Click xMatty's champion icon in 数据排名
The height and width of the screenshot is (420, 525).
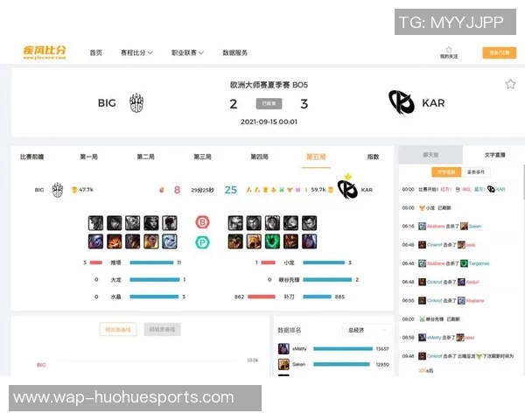(x=283, y=348)
